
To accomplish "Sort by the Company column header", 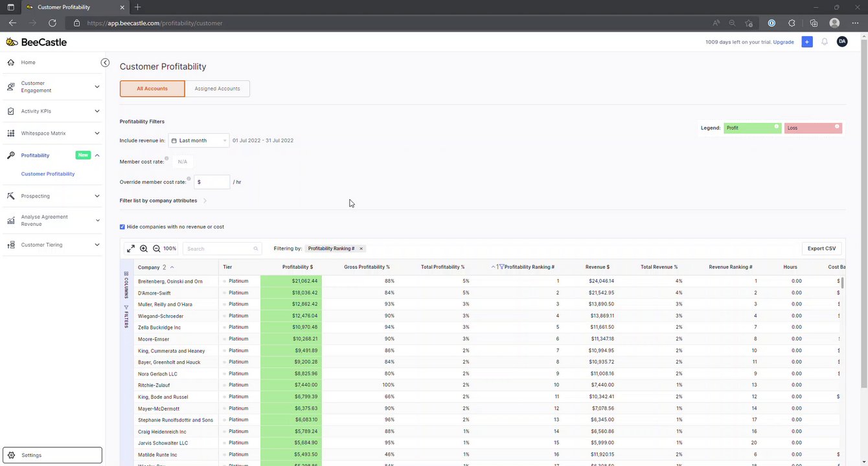I will pos(148,267).
